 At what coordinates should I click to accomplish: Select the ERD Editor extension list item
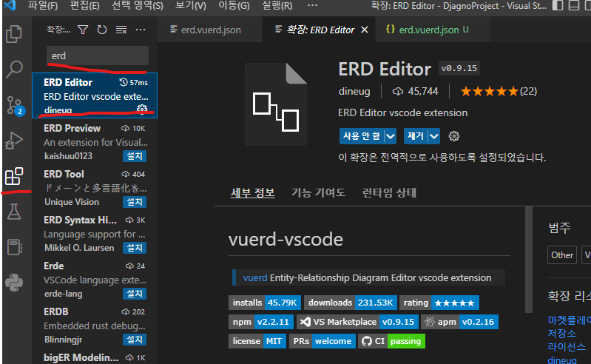[x=95, y=95]
